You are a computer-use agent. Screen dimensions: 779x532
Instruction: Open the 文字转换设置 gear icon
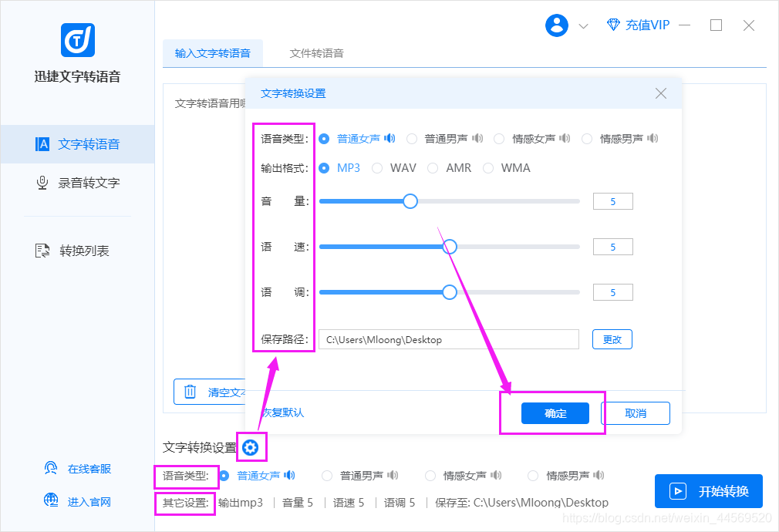tap(251, 447)
